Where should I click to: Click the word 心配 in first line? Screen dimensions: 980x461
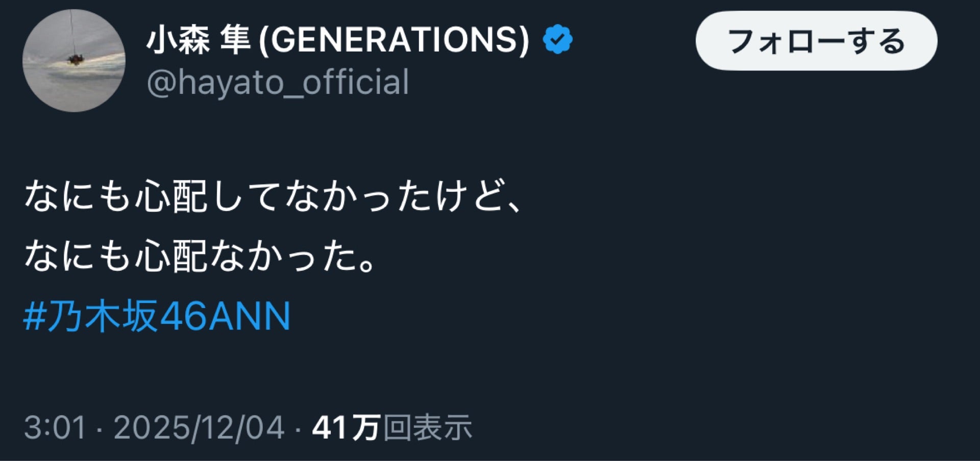click(171, 196)
